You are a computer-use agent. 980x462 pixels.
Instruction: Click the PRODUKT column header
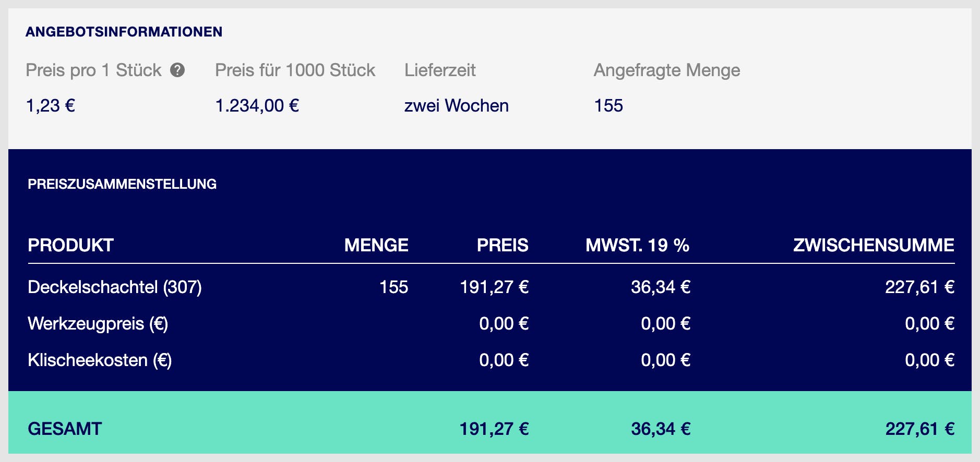pyautogui.click(x=70, y=245)
